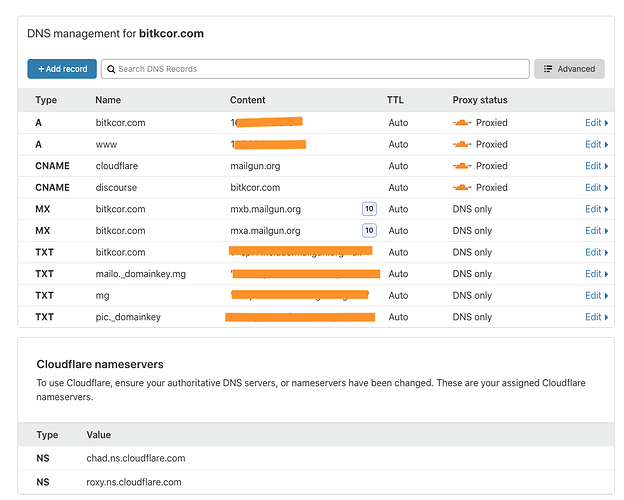Edit the mg TXT record
The height and width of the screenshot is (500, 624).
(596, 295)
